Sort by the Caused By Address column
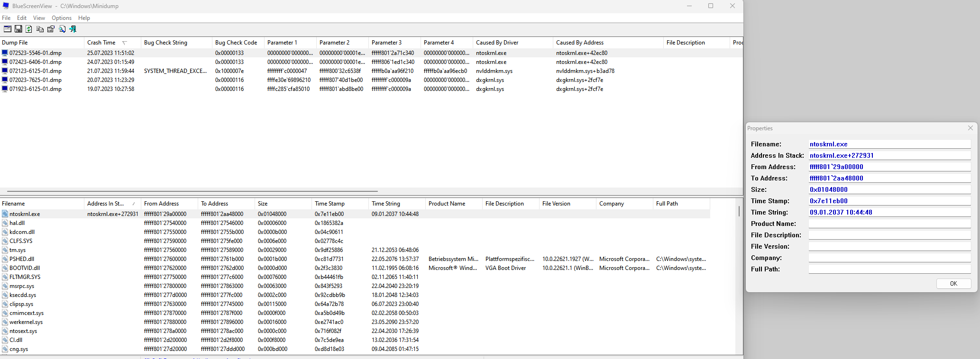 (x=608, y=43)
